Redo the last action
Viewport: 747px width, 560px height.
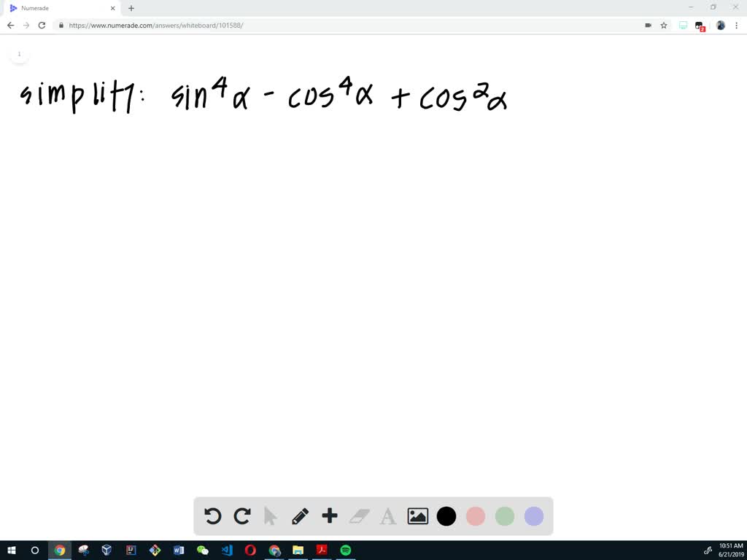coord(241,516)
